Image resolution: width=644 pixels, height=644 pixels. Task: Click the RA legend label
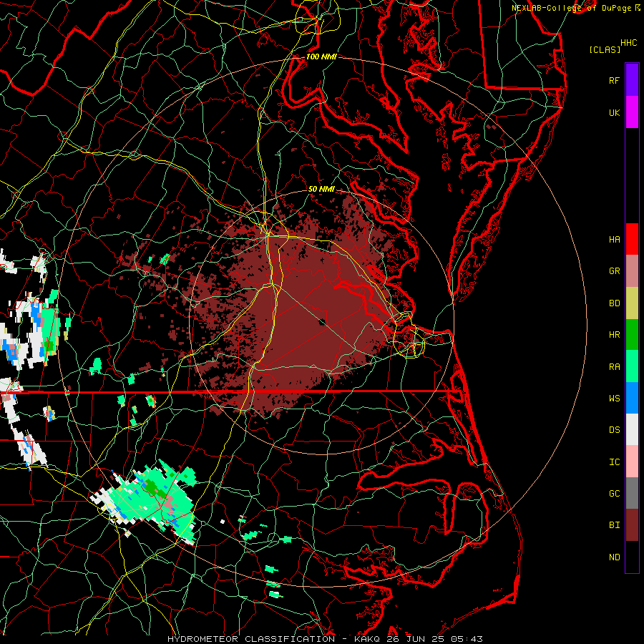click(x=614, y=367)
